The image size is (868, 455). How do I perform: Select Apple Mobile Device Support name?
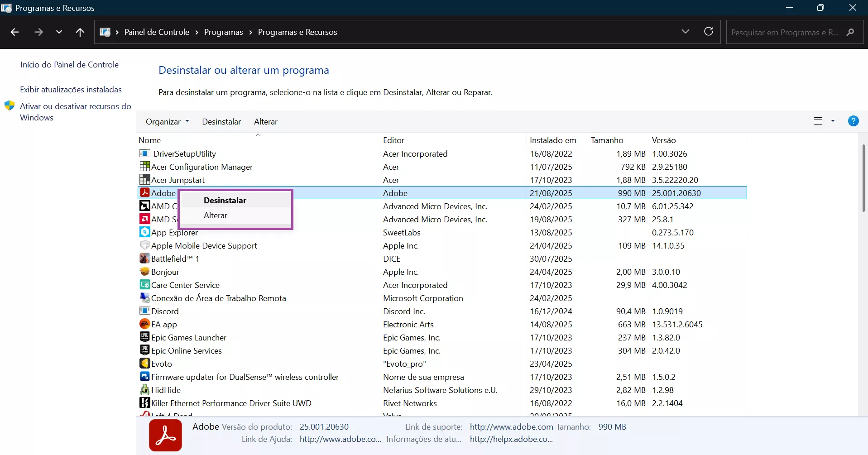click(x=204, y=246)
